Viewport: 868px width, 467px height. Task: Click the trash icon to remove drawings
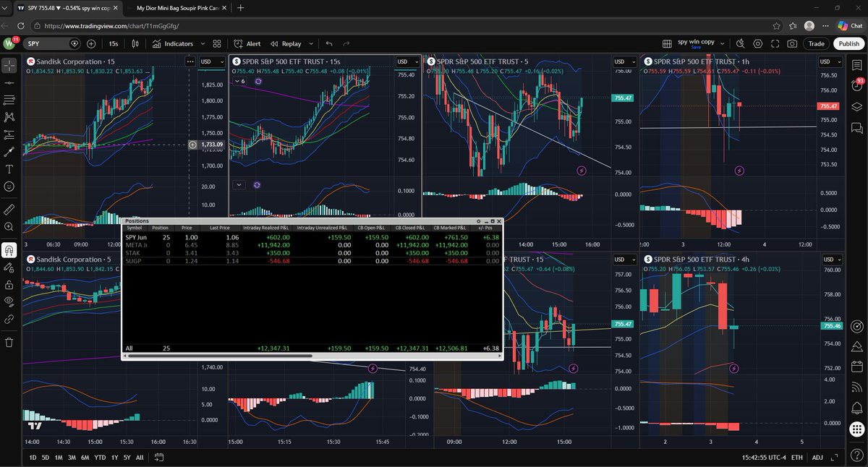[x=9, y=343]
